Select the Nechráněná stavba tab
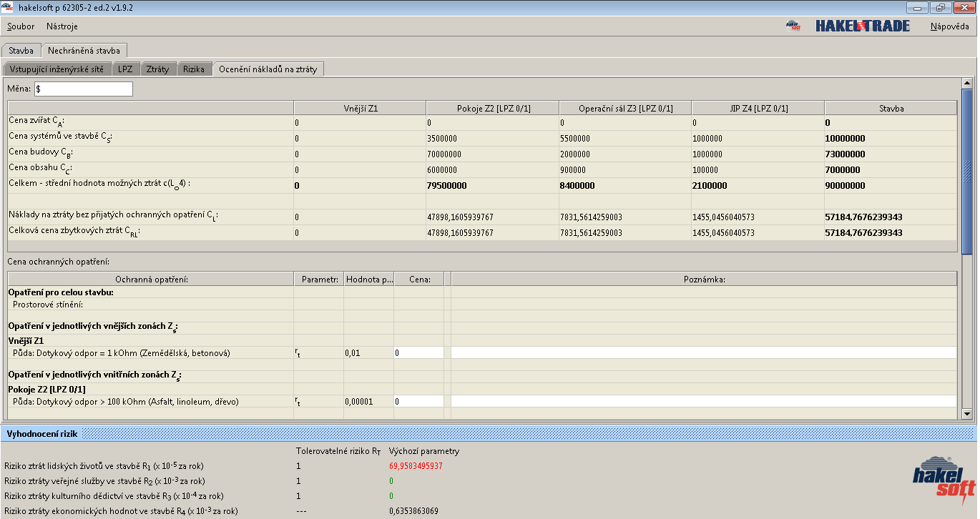Viewport: 980px width, 519px height. pos(84,51)
